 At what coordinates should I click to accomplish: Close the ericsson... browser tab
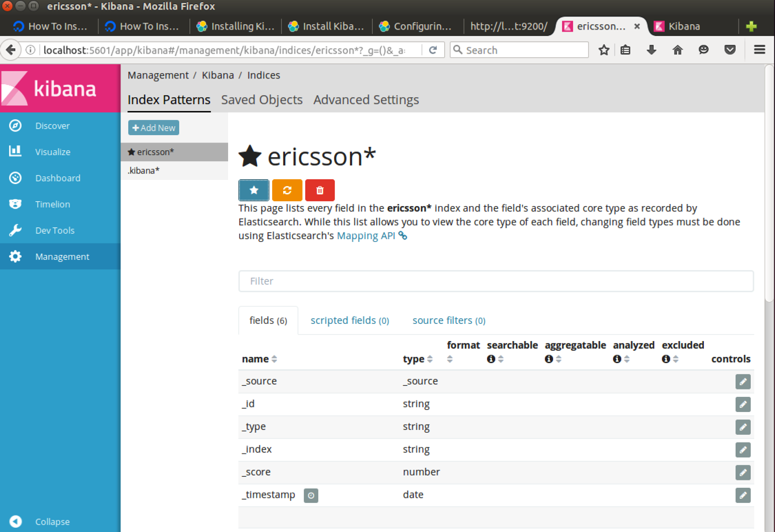[x=637, y=26]
